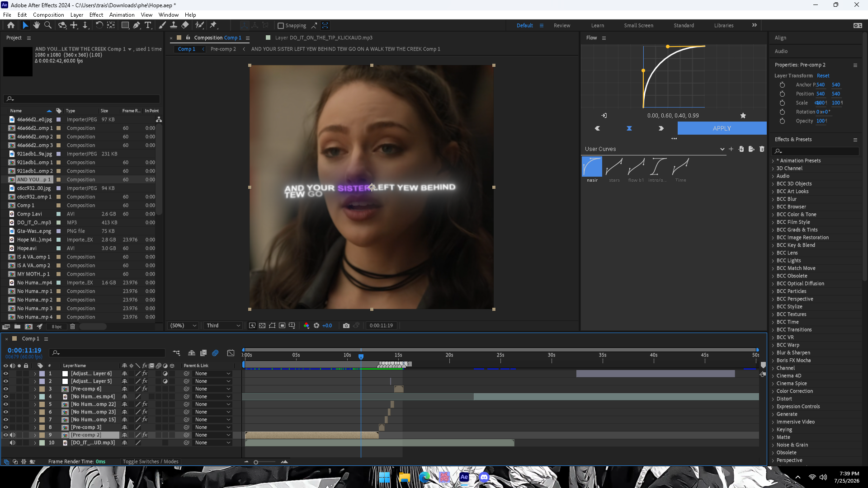Viewport: 868px width, 488px height.
Task: Open File Explorer from the taskbar
Action: [x=405, y=477]
